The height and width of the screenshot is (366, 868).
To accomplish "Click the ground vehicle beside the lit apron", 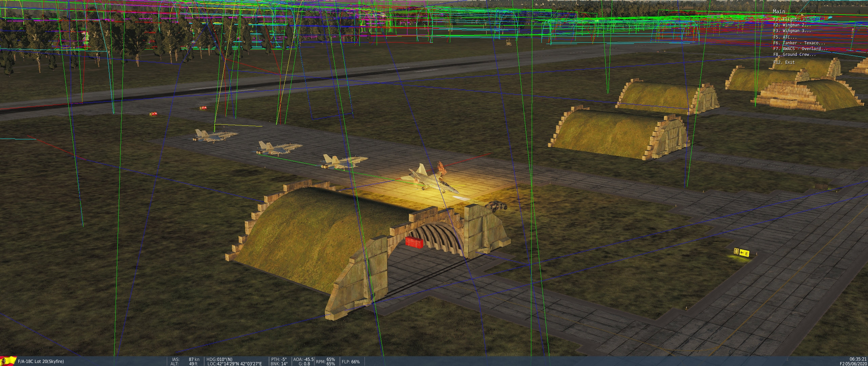I will click(496, 206).
